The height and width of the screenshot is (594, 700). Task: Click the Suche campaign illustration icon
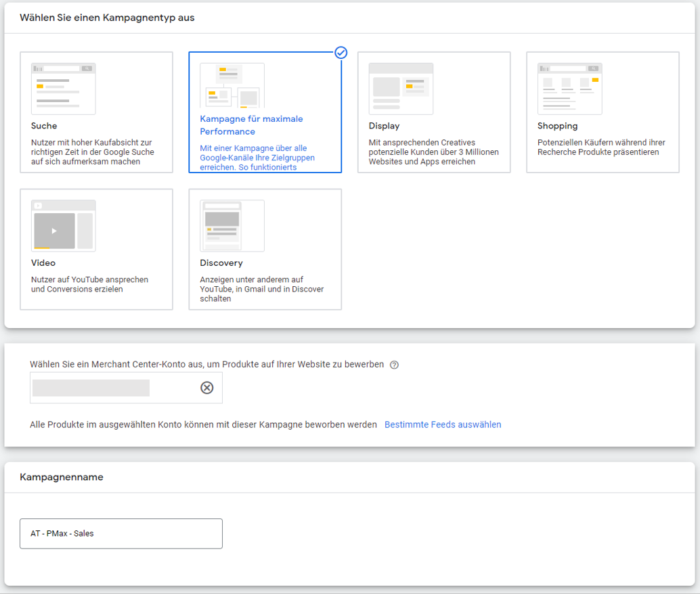(63, 89)
